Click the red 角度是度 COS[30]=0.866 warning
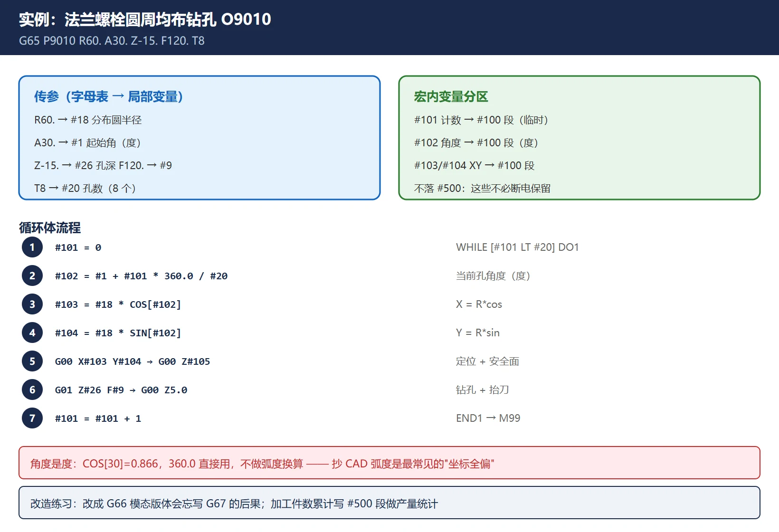The height and width of the screenshot is (532, 779). coord(389,463)
